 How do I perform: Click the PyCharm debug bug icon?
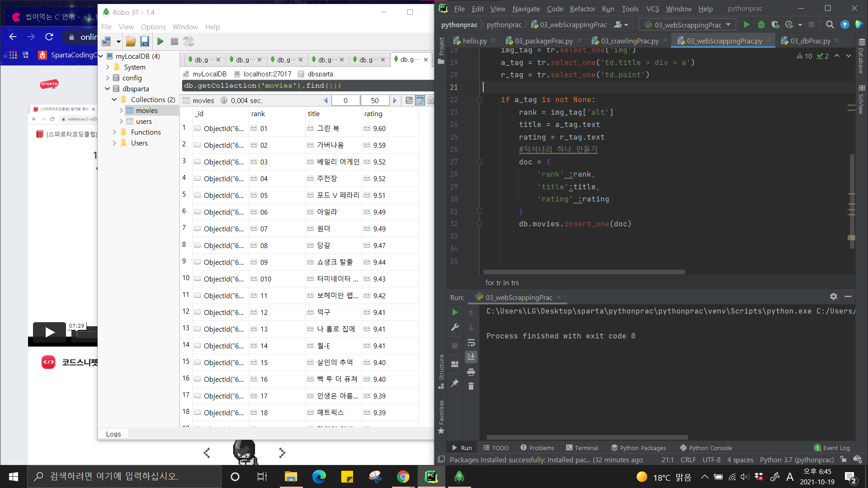point(761,25)
